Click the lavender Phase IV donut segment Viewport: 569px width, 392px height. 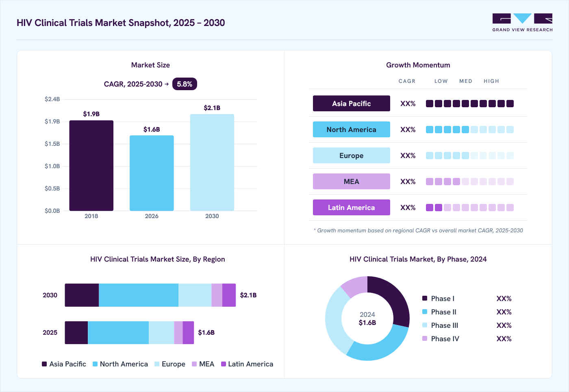356,285
